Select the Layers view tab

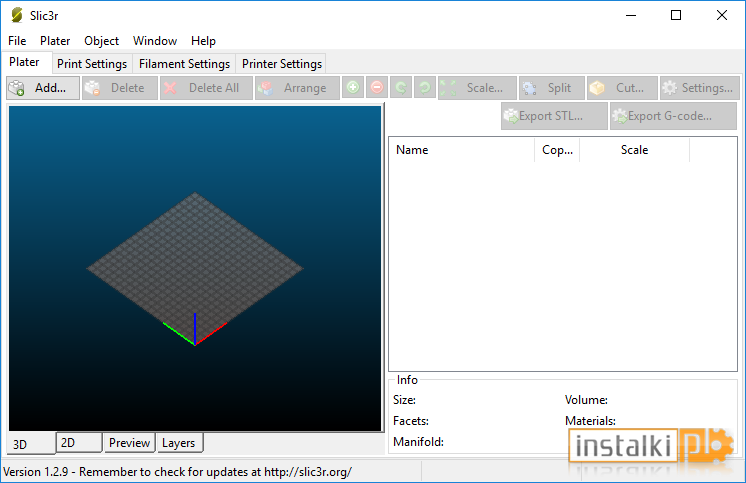point(179,443)
